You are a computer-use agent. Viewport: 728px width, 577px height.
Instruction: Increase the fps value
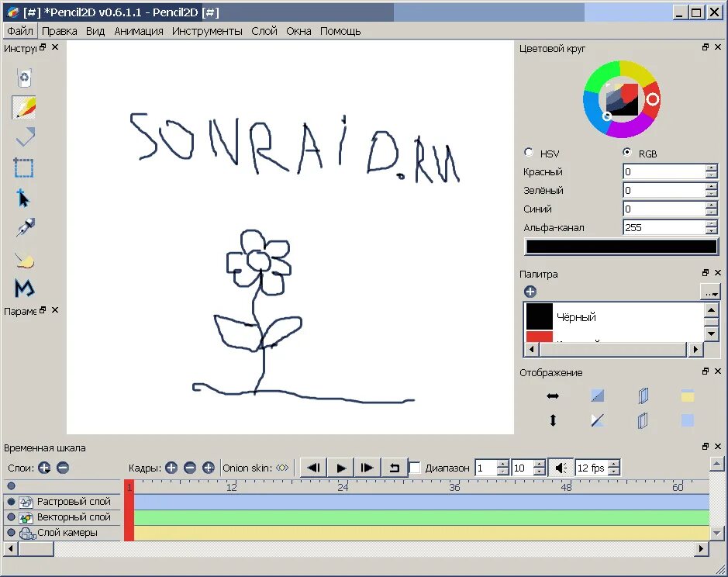click(x=614, y=464)
